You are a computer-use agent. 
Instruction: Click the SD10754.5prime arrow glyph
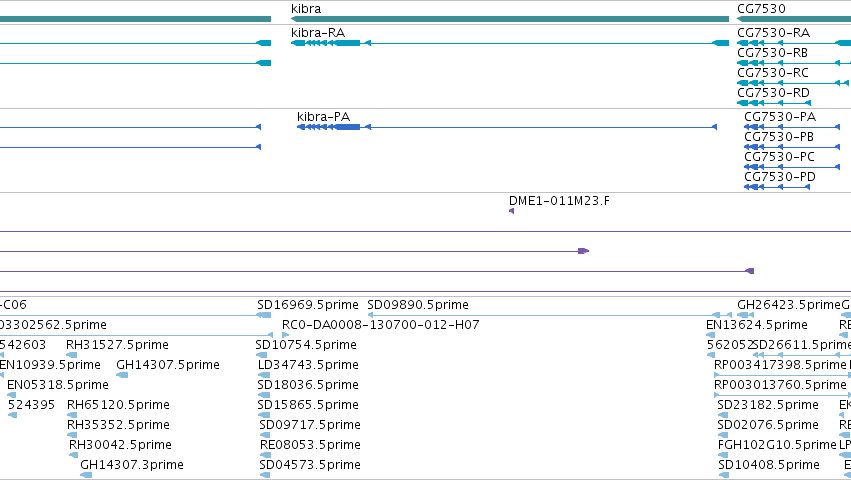(x=261, y=355)
